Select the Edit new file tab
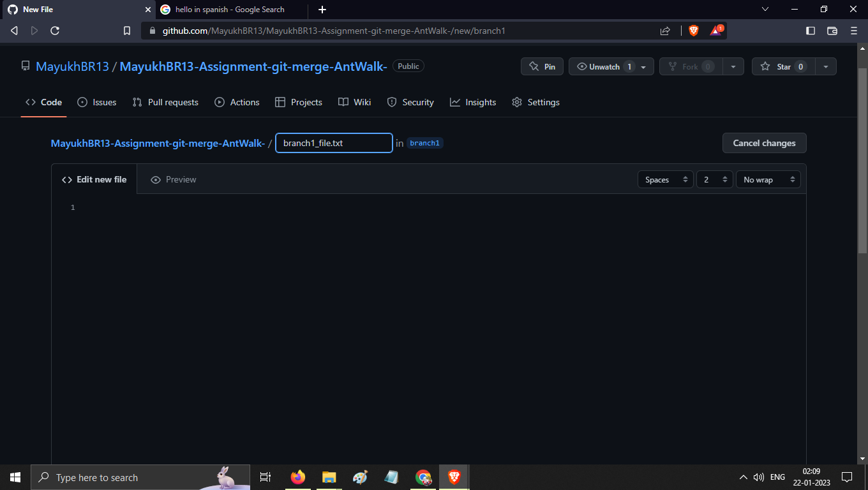Viewport: 868px width, 490px height. [x=94, y=179]
